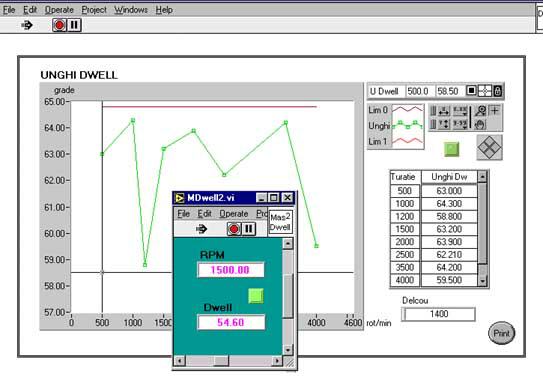Viewport: 543px width, 386px height.
Task: Select the graph zoom magnifier tool
Action: coord(481,111)
